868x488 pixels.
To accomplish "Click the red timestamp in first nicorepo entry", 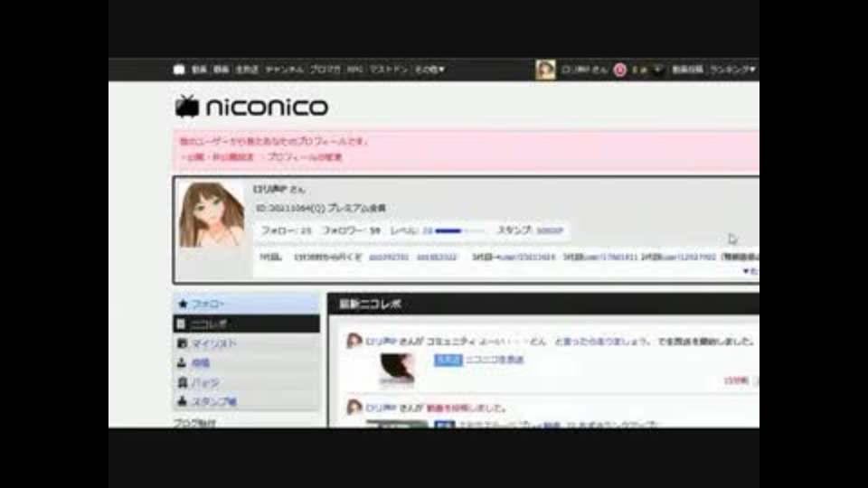I will (736, 380).
